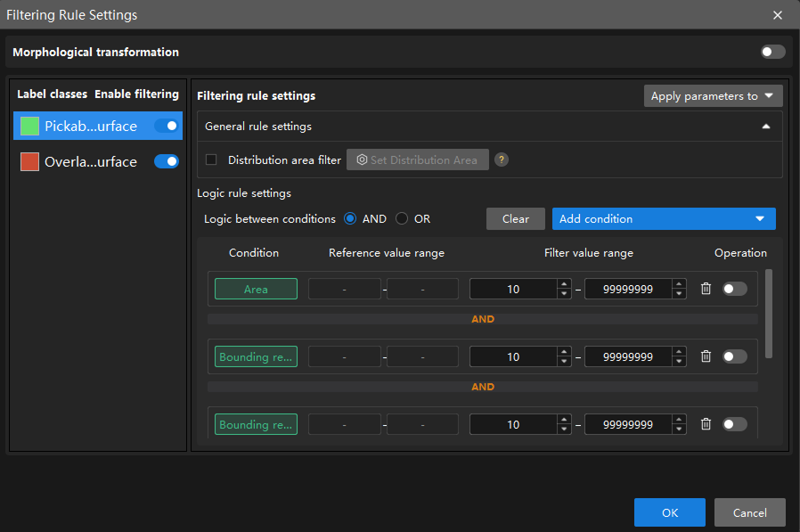Cancel the filtering rule dialog
Image resolution: width=800 pixels, height=532 pixels.
click(749, 512)
